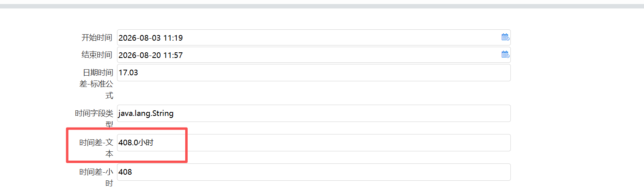Open the calendar picker for 结束时间
Screen dimensions: 644x192
coord(505,54)
